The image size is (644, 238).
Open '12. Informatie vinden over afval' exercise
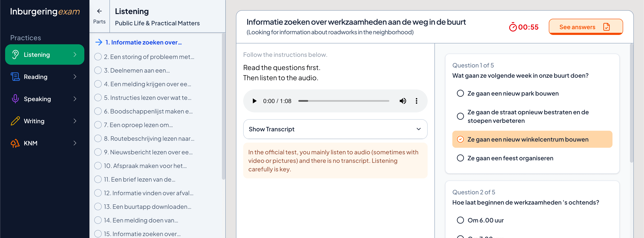pyautogui.click(x=148, y=193)
